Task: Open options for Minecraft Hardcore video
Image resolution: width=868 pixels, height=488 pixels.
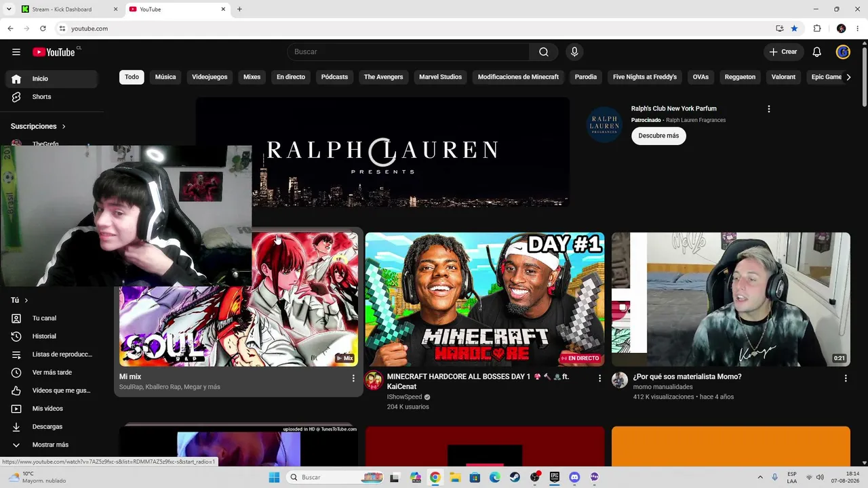Action: click(x=599, y=378)
